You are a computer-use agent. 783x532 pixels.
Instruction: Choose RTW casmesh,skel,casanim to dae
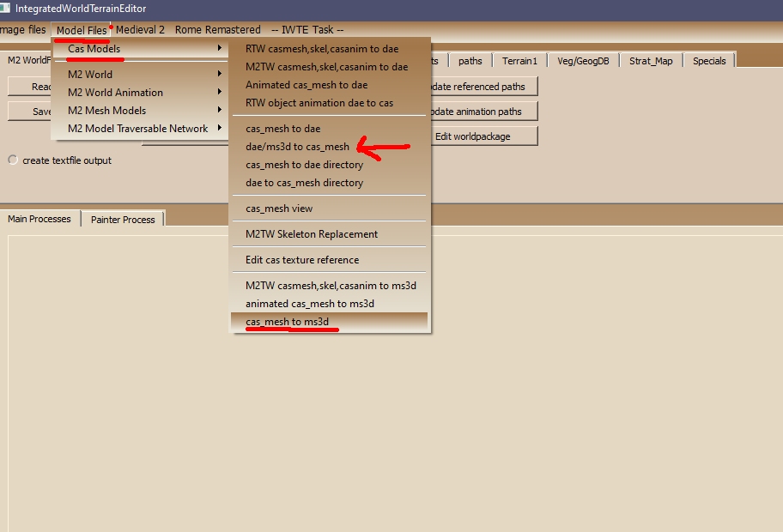coord(329,49)
